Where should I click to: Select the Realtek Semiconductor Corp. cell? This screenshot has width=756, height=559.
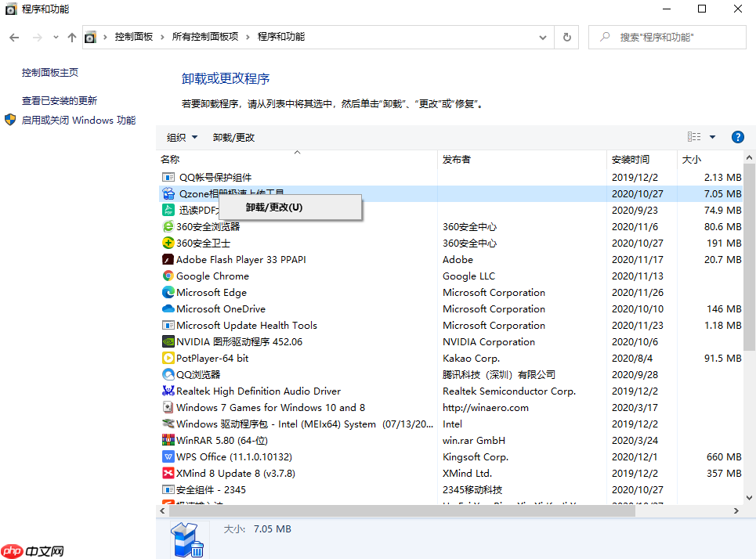[509, 391]
